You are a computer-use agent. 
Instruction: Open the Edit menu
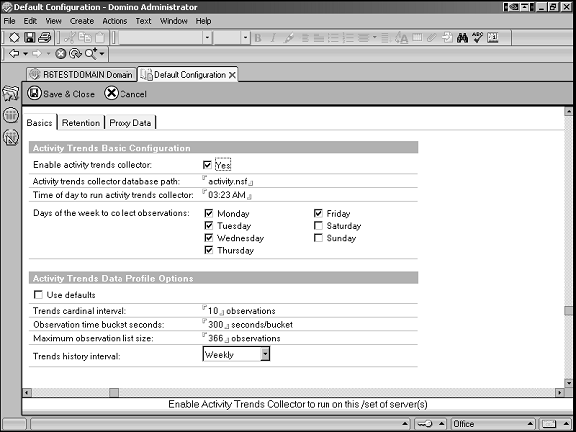(30, 21)
